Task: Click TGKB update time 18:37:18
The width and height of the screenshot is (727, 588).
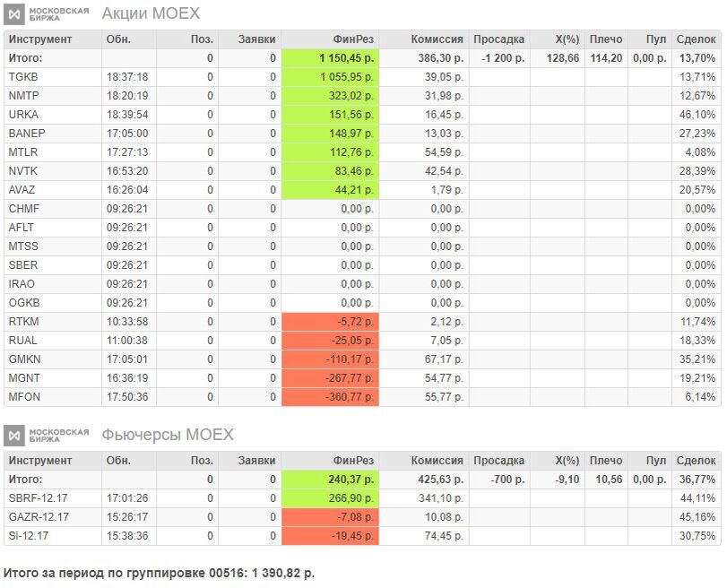Action: click(x=127, y=77)
